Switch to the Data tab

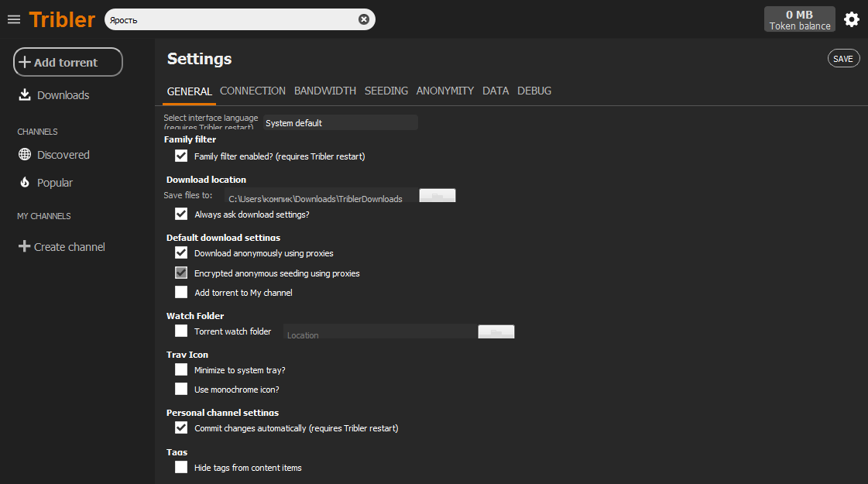point(496,91)
